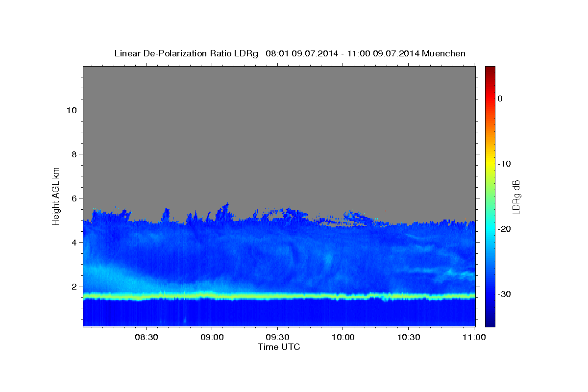The image size is (588, 392).
Task: Click the 'Muenchen' location label in the title
Action: (x=443, y=53)
